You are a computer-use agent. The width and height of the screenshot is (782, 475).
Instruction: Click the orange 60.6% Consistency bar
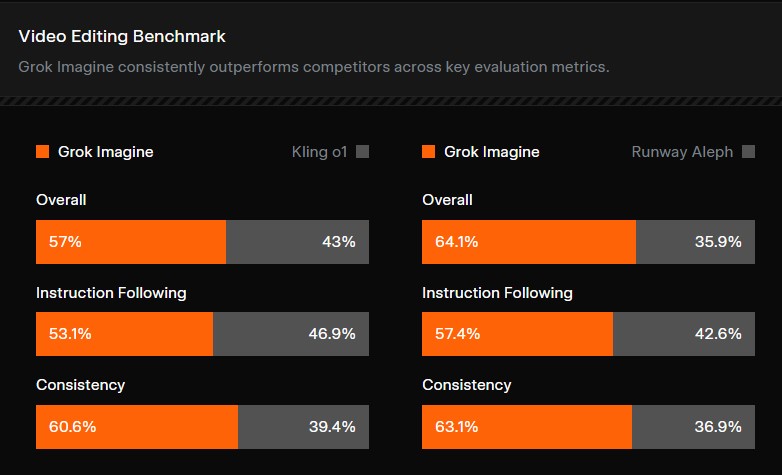coord(137,426)
